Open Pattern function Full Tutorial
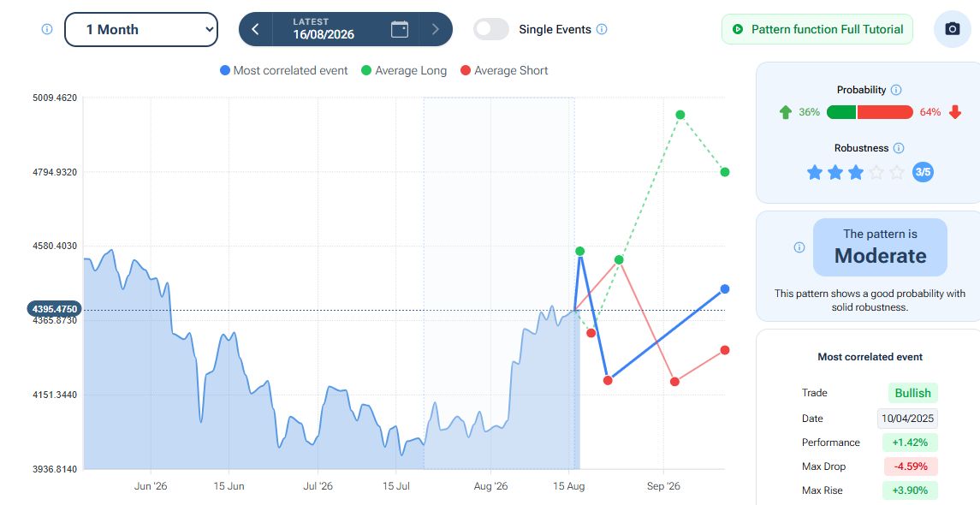Viewport: 980px width, 505px height. (x=817, y=29)
